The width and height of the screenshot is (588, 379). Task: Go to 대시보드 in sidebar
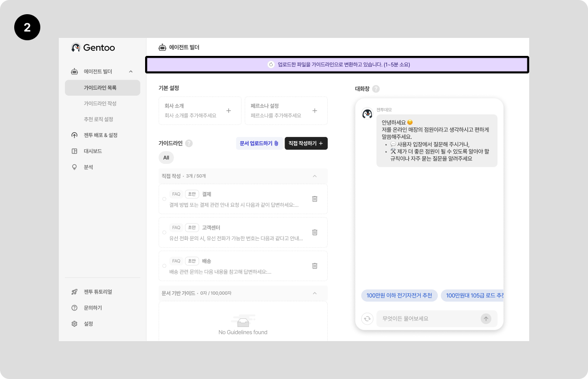click(x=93, y=151)
